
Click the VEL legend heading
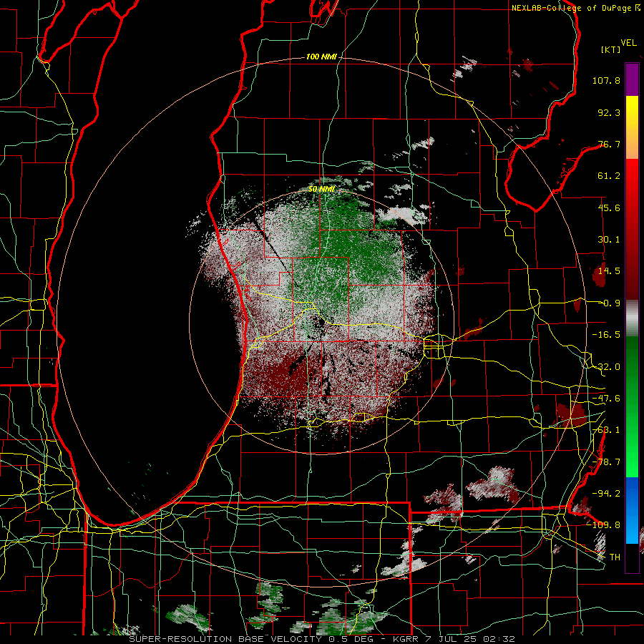coord(628,42)
